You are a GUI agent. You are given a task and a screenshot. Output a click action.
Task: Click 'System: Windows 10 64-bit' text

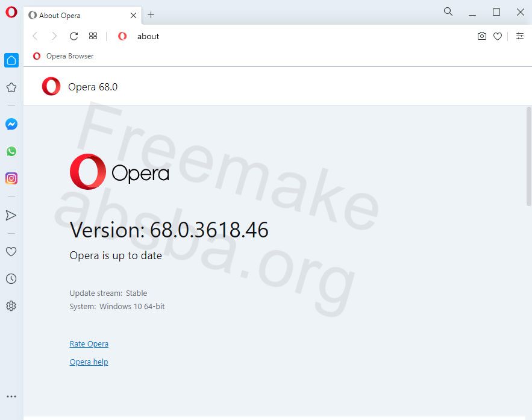[x=117, y=306]
